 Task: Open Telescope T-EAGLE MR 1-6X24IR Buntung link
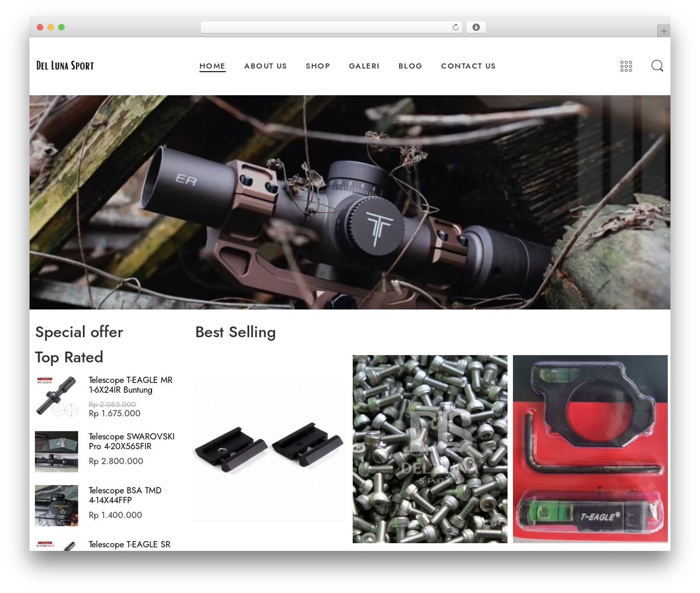131,385
